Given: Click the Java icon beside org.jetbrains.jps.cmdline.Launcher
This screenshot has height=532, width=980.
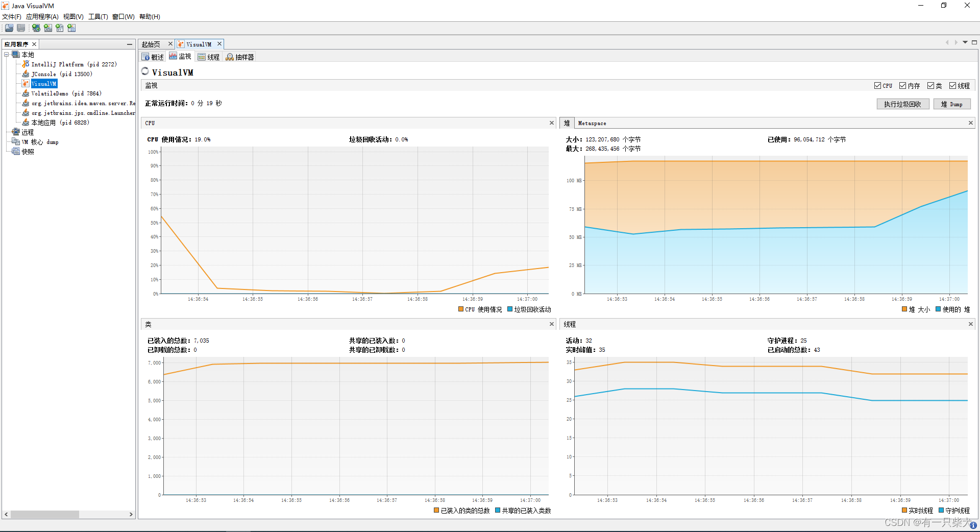Looking at the screenshot, I should coord(26,113).
